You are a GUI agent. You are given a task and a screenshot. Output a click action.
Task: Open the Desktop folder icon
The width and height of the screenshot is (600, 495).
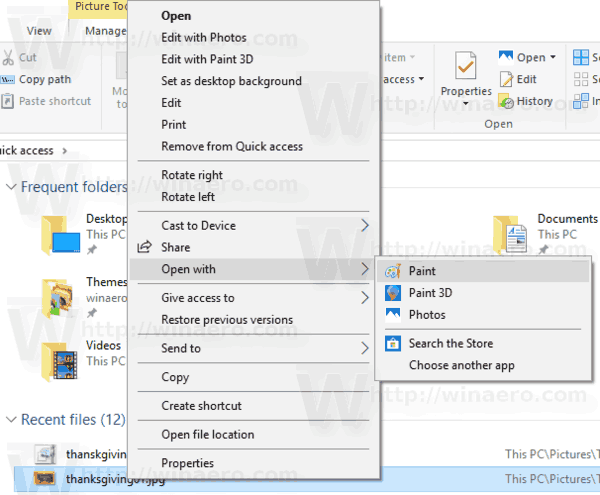click(x=61, y=235)
